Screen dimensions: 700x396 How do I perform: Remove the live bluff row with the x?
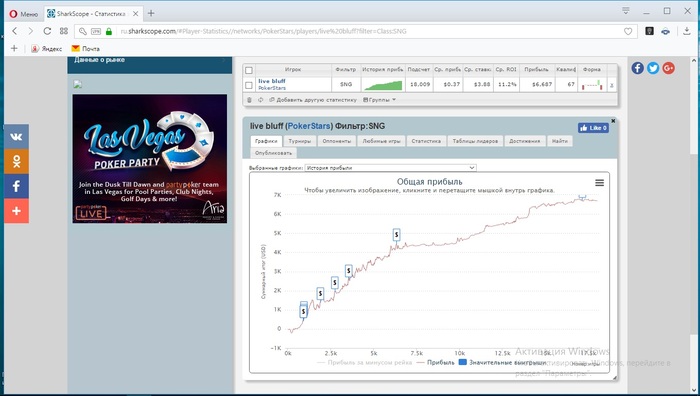(x=612, y=85)
